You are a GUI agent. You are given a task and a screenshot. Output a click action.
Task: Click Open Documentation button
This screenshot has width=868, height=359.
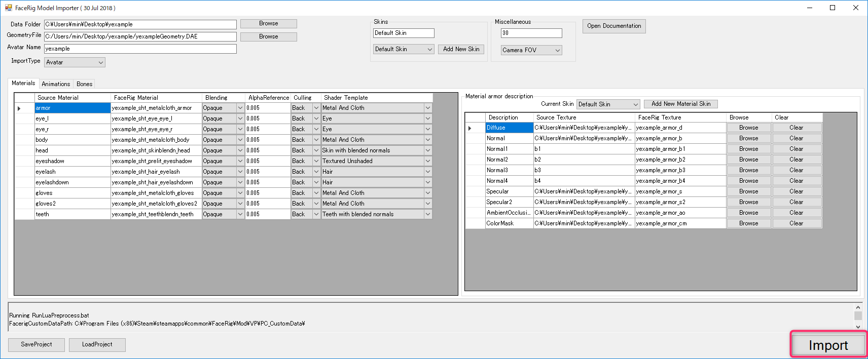click(x=613, y=26)
